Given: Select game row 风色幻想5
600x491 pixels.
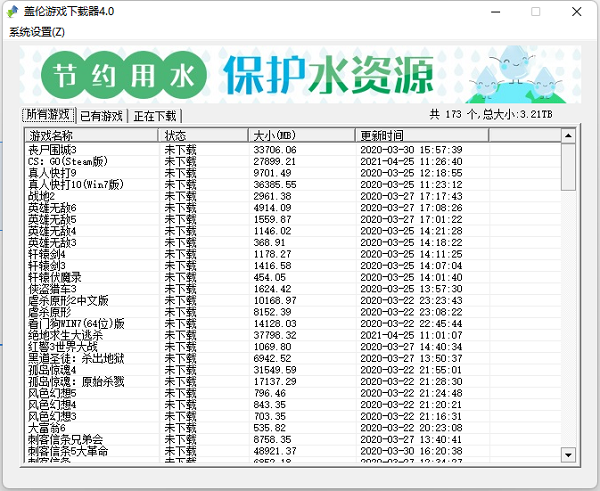Looking at the screenshot, I should point(293,393).
